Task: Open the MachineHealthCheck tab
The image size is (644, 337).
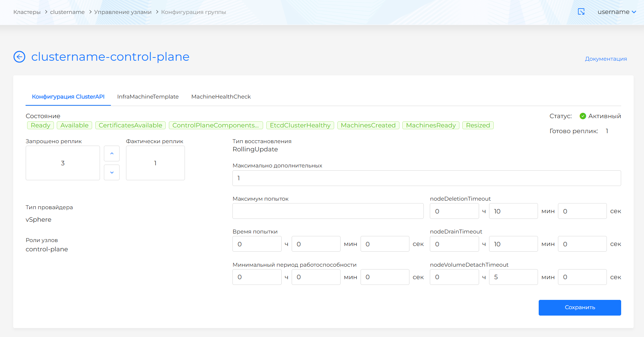Action: click(x=221, y=97)
